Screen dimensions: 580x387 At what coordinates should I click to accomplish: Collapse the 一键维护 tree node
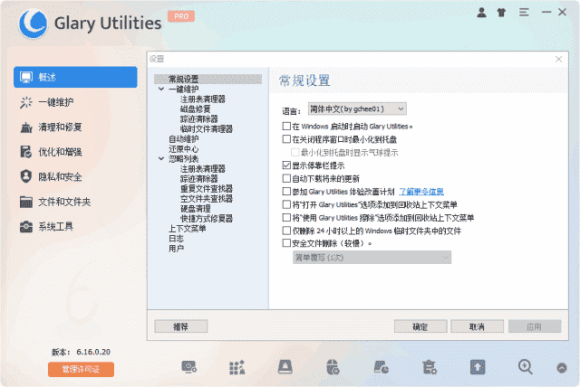(x=161, y=89)
